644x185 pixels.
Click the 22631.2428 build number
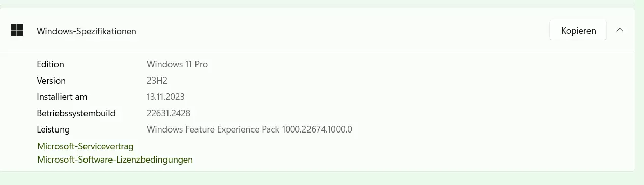pos(169,113)
